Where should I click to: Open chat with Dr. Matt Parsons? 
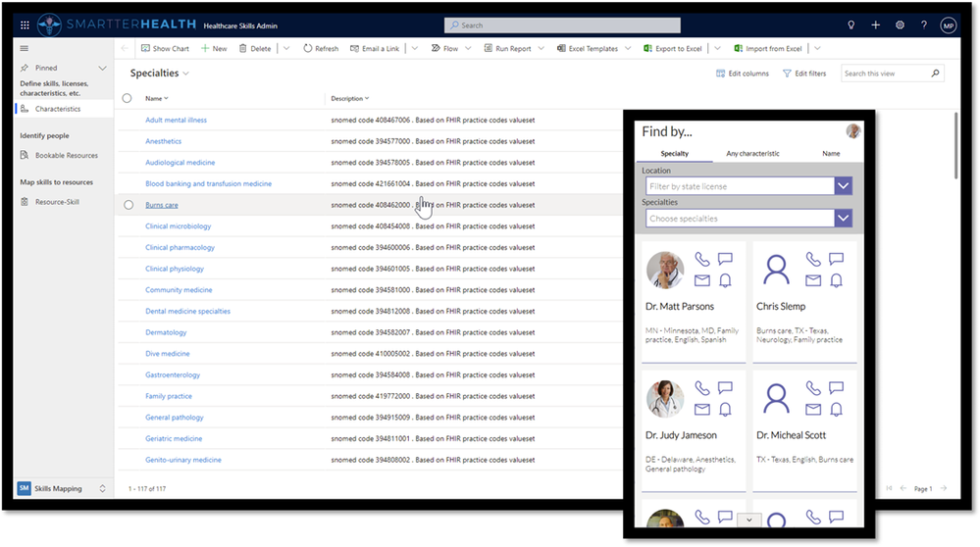pos(725,259)
